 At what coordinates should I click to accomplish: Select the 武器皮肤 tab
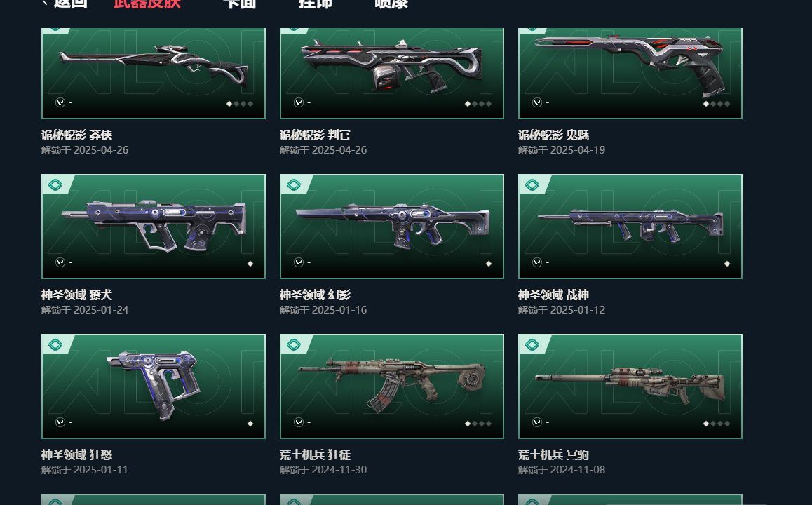147,4
